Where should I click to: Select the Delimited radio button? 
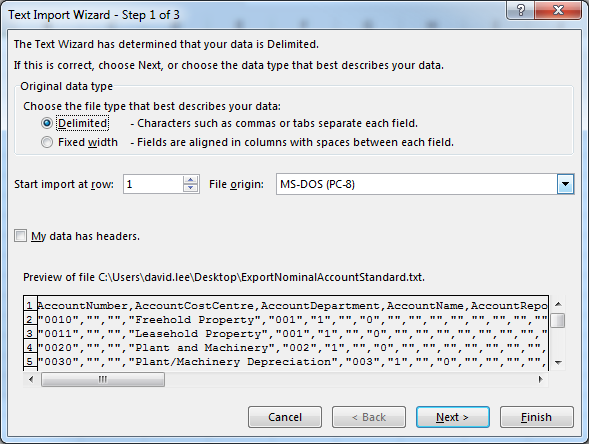47,123
